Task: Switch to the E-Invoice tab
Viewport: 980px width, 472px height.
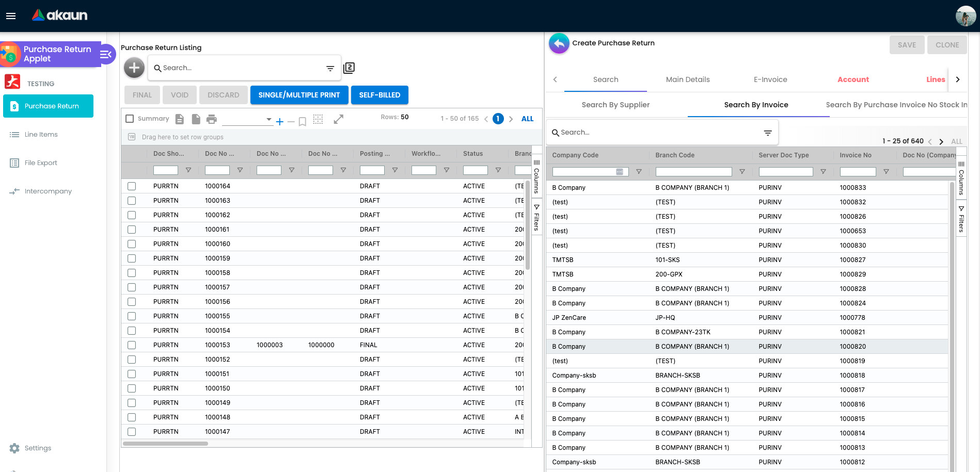Action: [x=770, y=79]
